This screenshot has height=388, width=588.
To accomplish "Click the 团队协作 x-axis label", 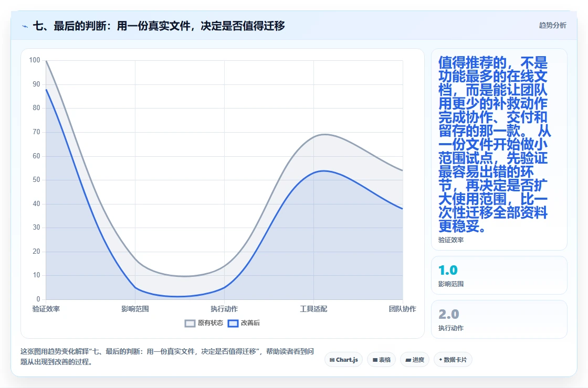I will coord(402,309).
